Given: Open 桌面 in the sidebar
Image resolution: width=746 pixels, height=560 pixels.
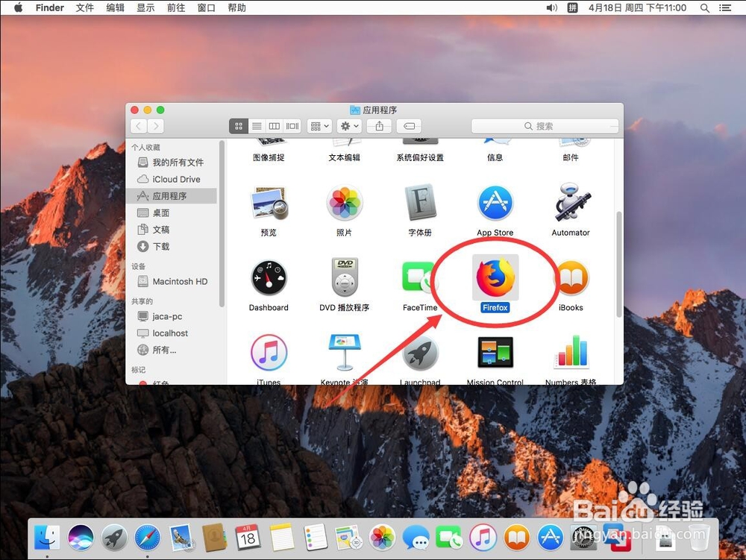Looking at the screenshot, I should 172,213.
